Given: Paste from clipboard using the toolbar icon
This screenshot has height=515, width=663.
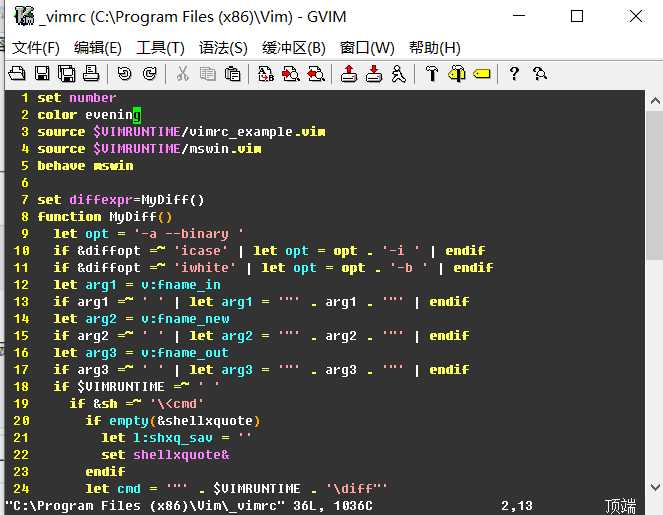Looking at the screenshot, I should [x=232, y=74].
